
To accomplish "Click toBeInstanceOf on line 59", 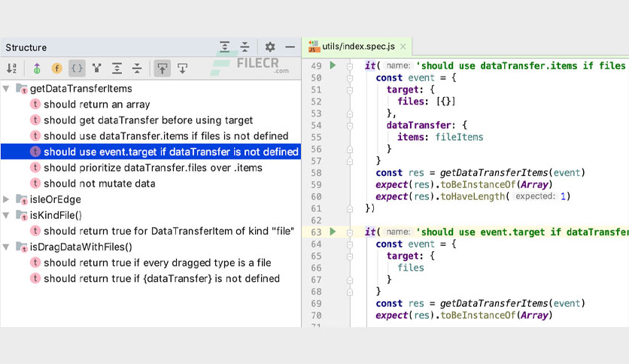I will point(479,185).
